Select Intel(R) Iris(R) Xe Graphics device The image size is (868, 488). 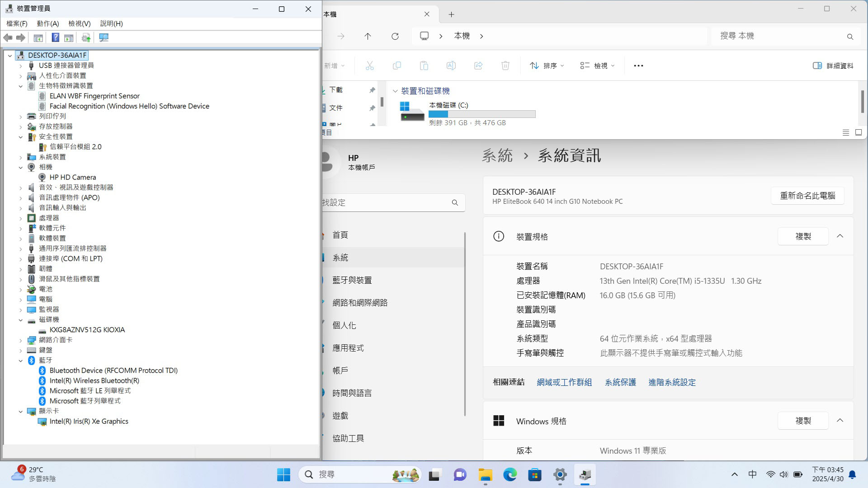point(89,422)
